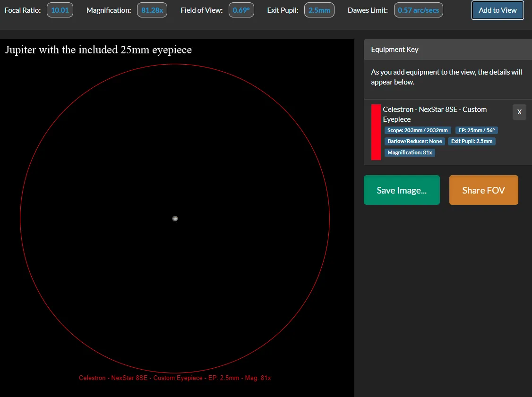Select the Field of View value 0.69°
The width and height of the screenshot is (532, 397).
(x=241, y=10)
